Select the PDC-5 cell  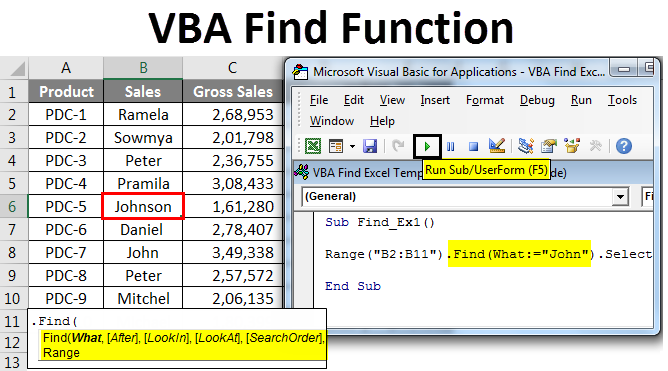click(x=66, y=207)
